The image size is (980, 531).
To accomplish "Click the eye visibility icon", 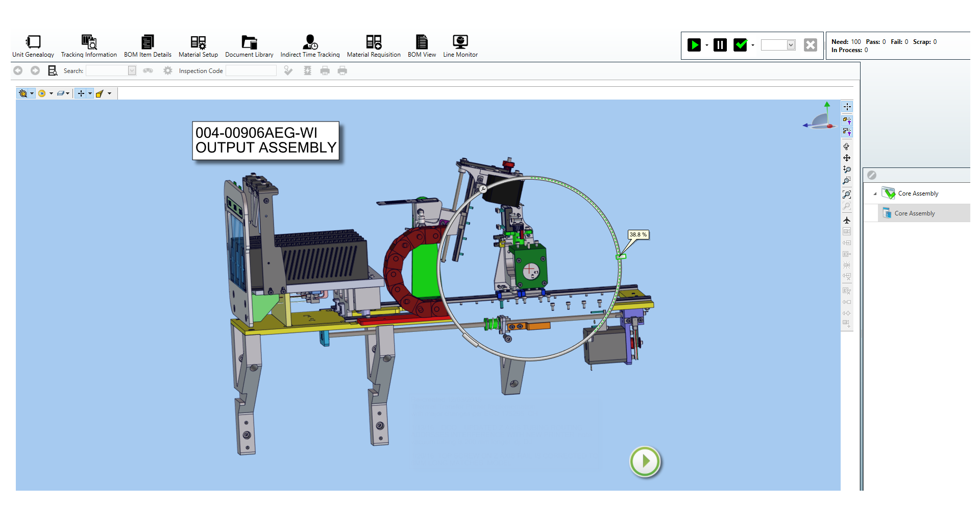I will [42, 93].
